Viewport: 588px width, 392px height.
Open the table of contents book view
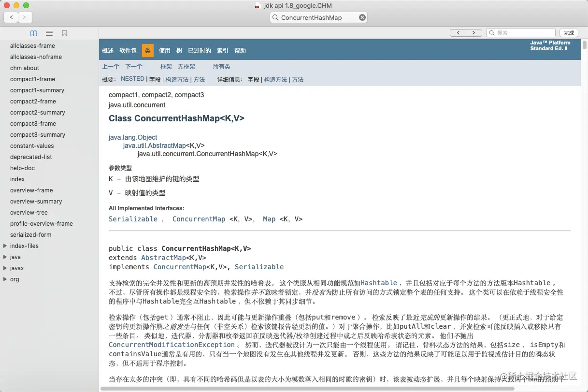[33, 33]
